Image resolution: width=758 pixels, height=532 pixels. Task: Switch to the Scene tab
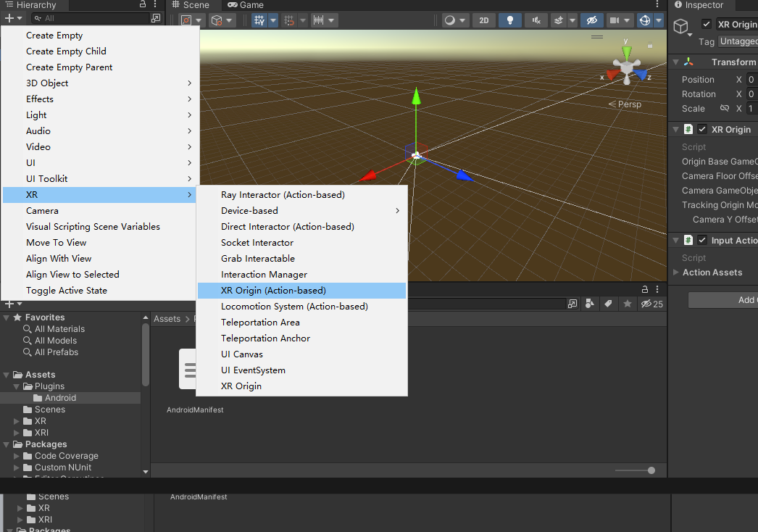(x=191, y=5)
